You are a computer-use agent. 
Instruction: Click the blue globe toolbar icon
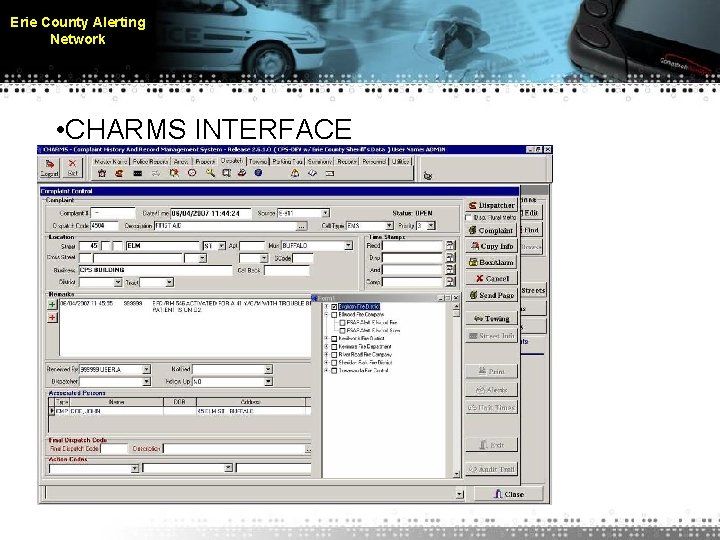[x=259, y=173]
